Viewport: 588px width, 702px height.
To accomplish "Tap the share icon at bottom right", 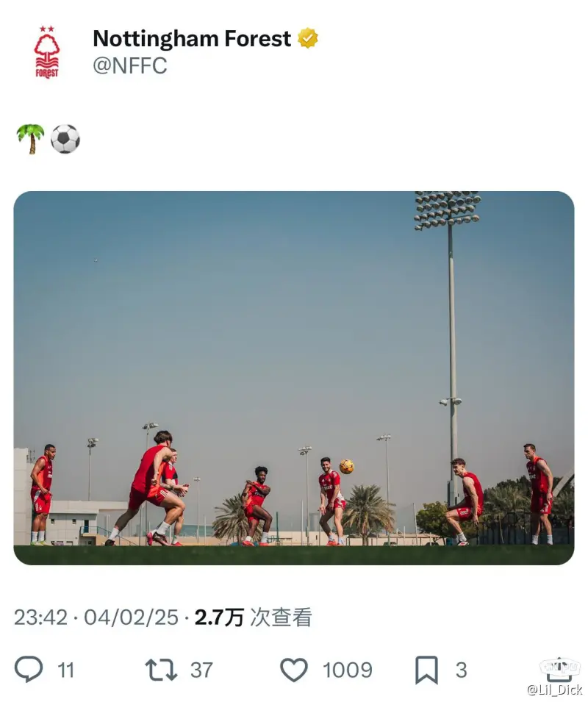I will pyautogui.click(x=558, y=670).
